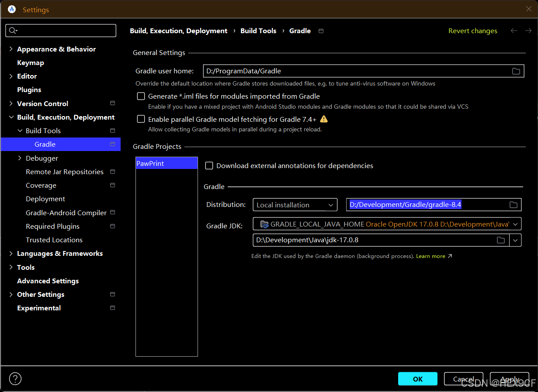Open Gradle-Android Compiler settings
The height and width of the screenshot is (392, 538).
pos(66,213)
